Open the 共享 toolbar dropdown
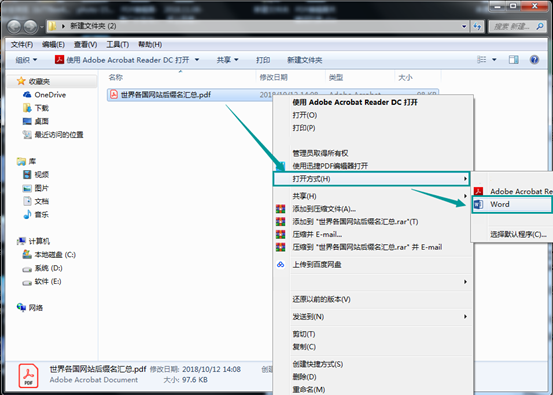The width and height of the screenshot is (553, 395). (227, 60)
